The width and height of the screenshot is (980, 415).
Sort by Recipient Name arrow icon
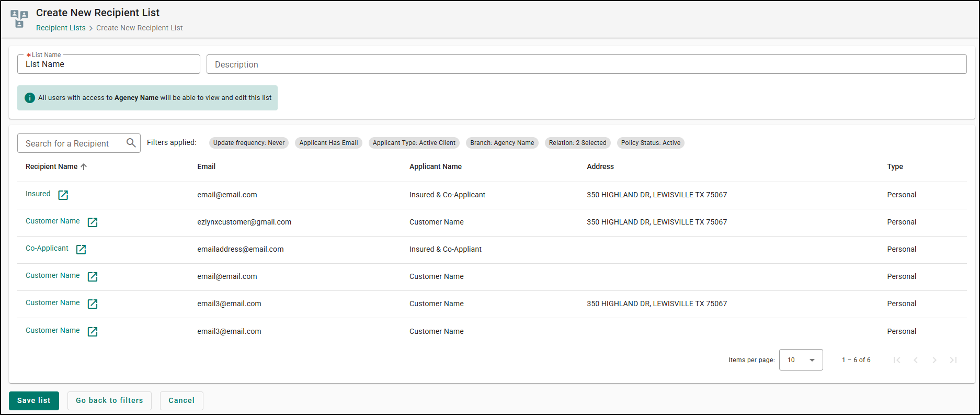click(84, 166)
